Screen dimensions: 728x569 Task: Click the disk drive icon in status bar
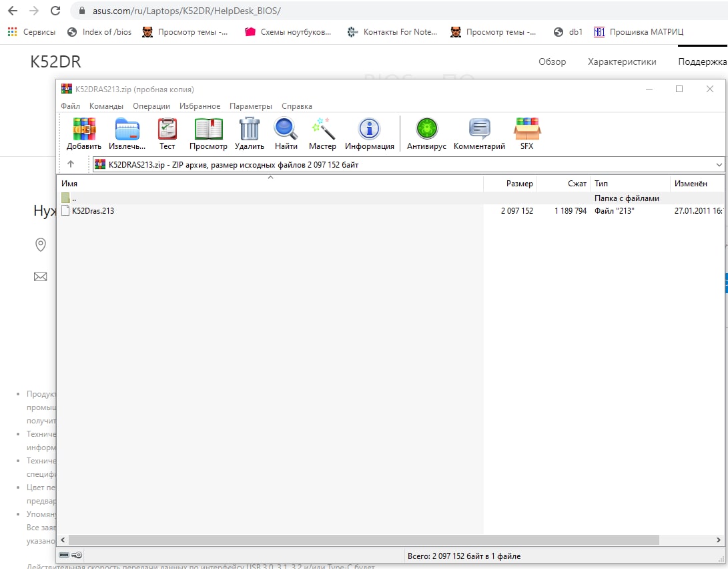[x=65, y=555]
